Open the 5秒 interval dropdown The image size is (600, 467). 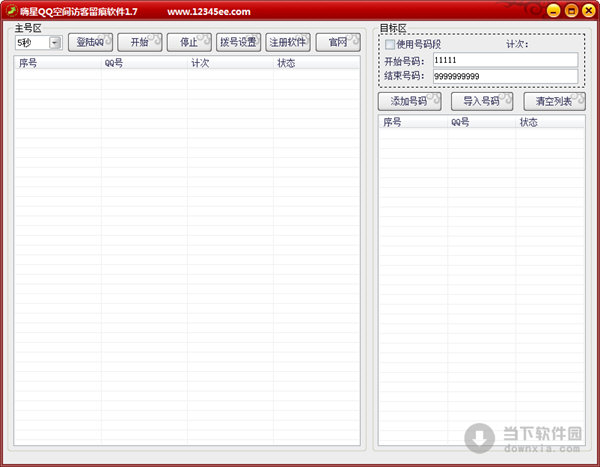click(x=54, y=43)
